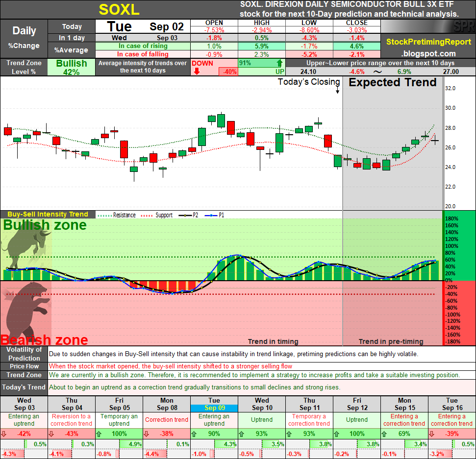Screen dimensions: 476x459
Task: Open StockPretimingReport link
Action: coord(428,42)
